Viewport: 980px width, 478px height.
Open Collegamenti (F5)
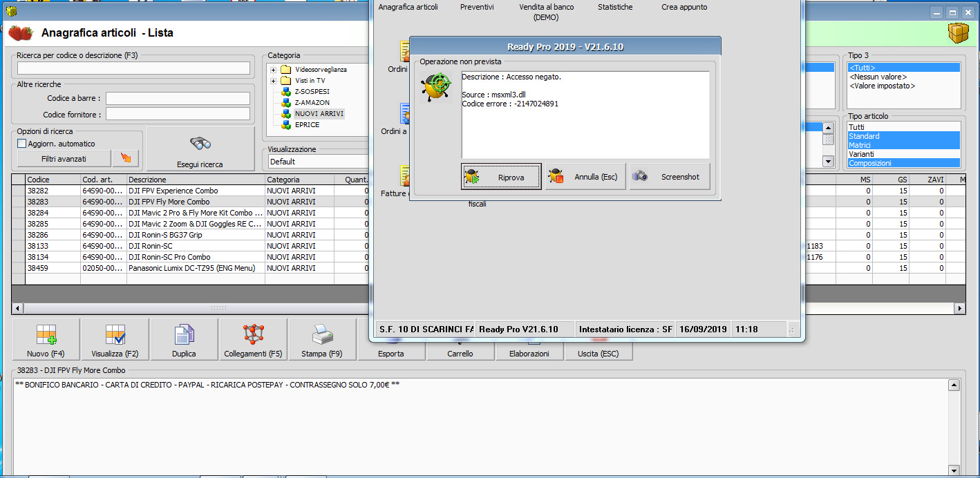point(253,339)
